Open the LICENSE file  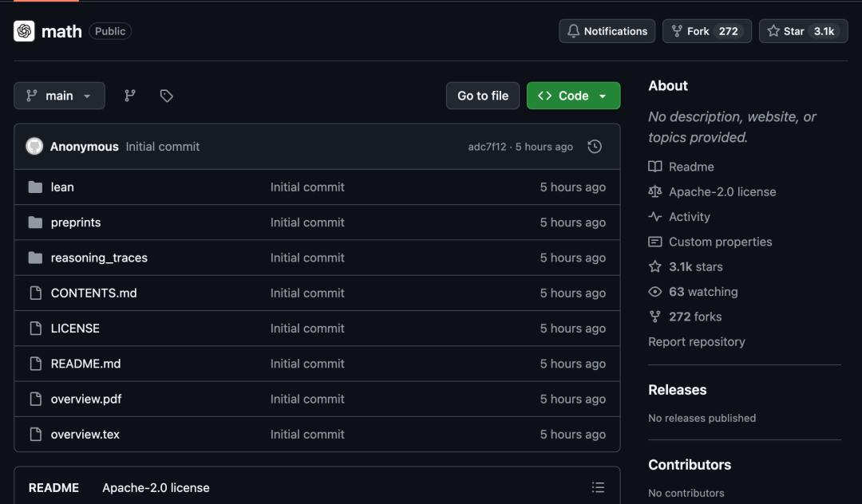(x=75, y=329)
